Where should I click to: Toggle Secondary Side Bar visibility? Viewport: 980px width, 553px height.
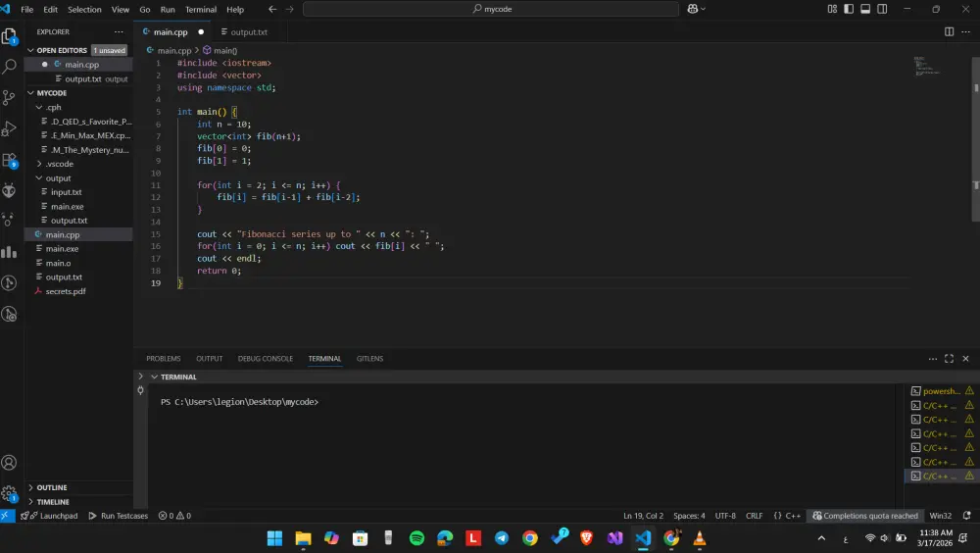(882, 9)
